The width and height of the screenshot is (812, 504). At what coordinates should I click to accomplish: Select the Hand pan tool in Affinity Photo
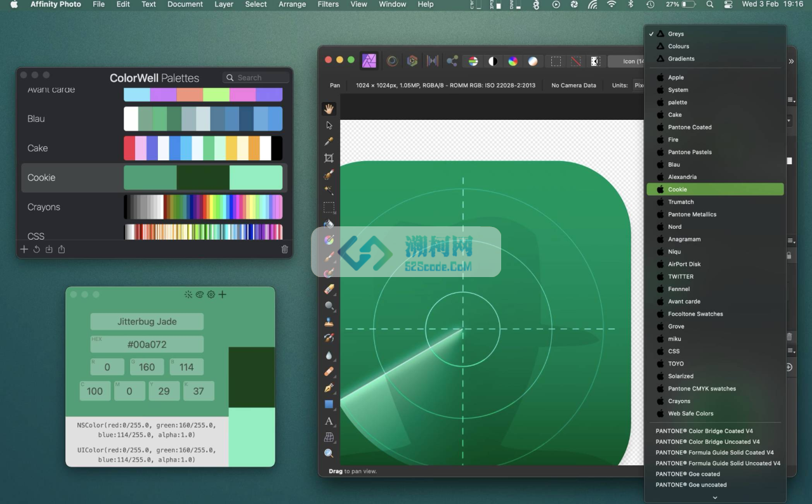tap(329, 109)
